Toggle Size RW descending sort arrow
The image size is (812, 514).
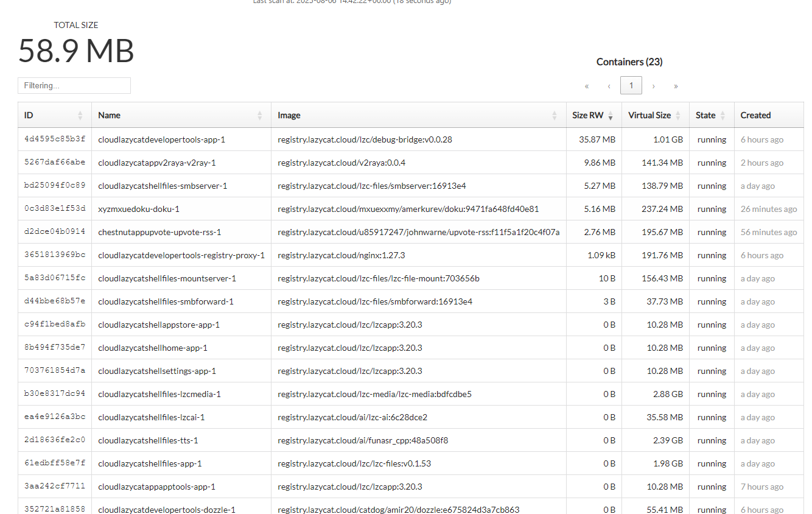611,116
